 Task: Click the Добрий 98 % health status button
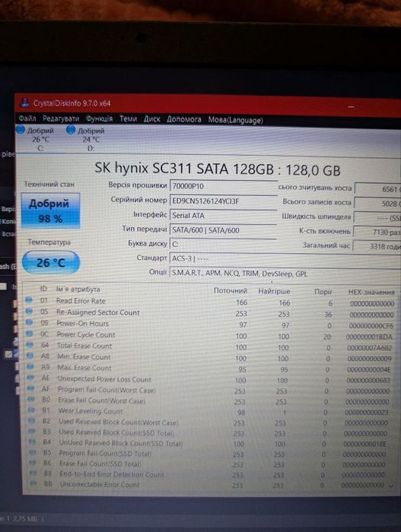(50, 211)
